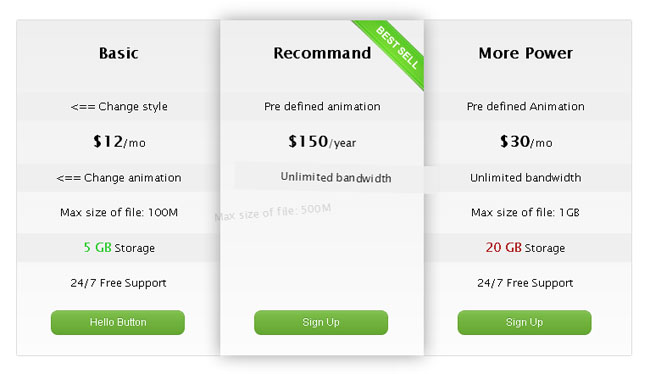
Task: Click the faded Max size of file: 500M
Action: [272, 212]
